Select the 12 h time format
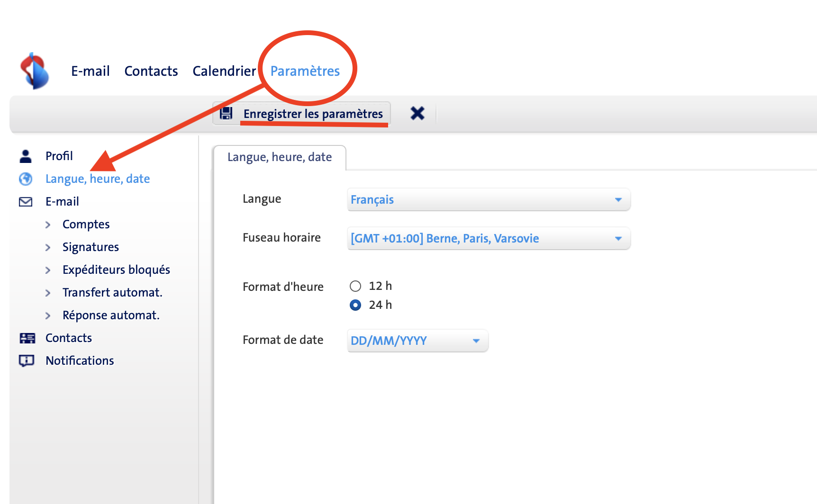Viewport: 817px width, 504px height. tap(355, 286)
